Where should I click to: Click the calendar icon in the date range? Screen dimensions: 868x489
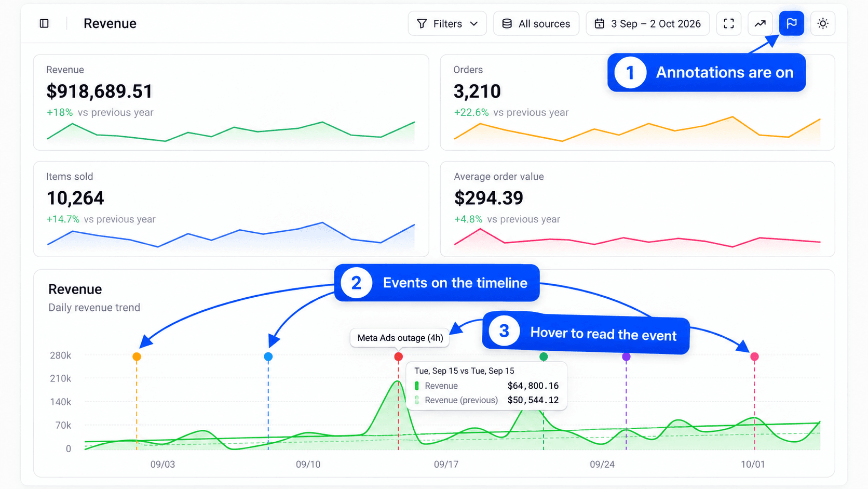(599, 23)
